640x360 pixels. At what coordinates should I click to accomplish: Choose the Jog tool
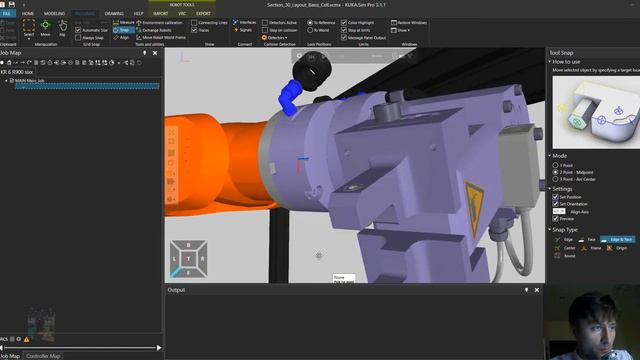(62, 28)
